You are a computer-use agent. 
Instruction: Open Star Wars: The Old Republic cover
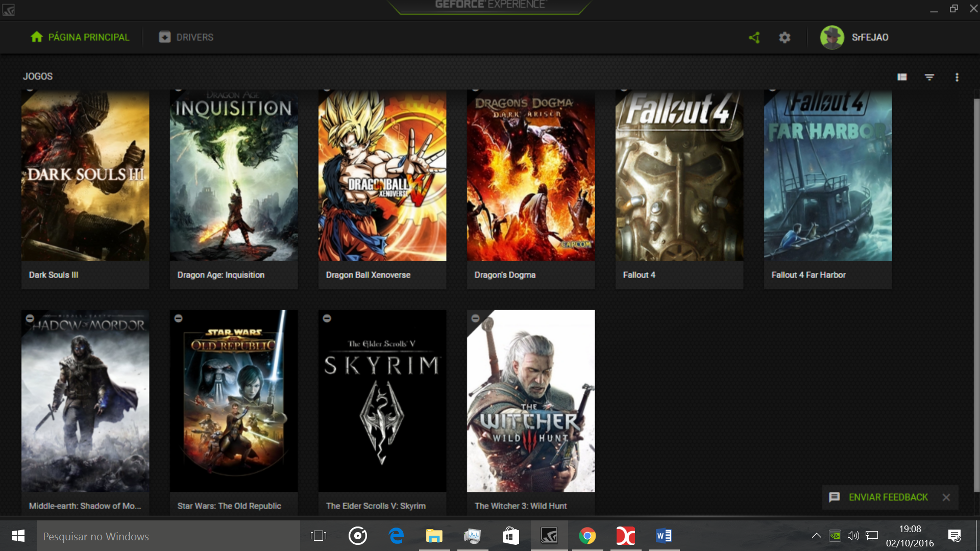pyautogui.click(x=234, y=401)
